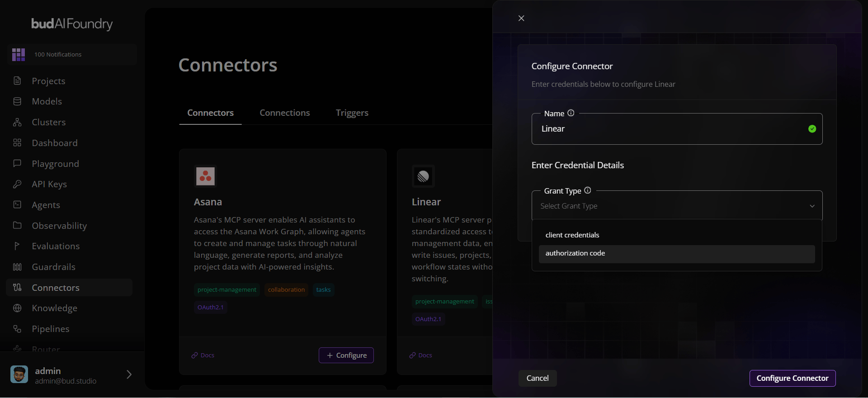Click the green validation check icon
868x398 pixels.
coord(812,129)
